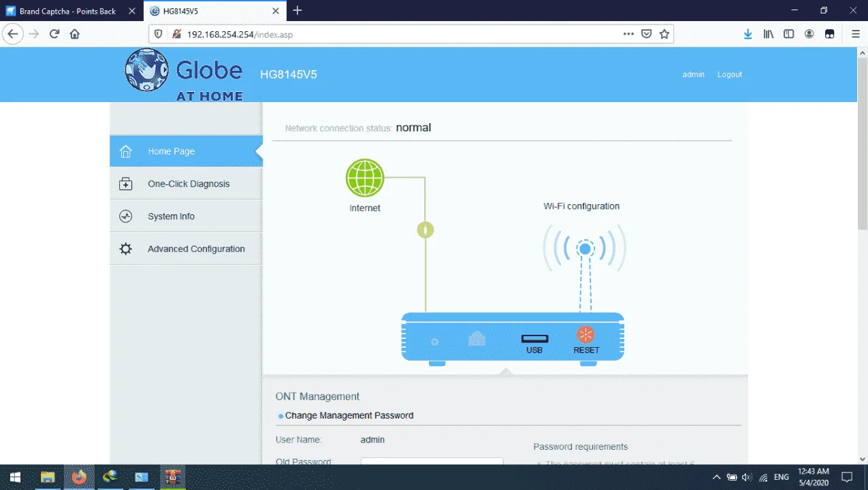The width and height of the screenshot is (868, 490).
Task: Bookmark this page with the star
Action: point(664,34)
